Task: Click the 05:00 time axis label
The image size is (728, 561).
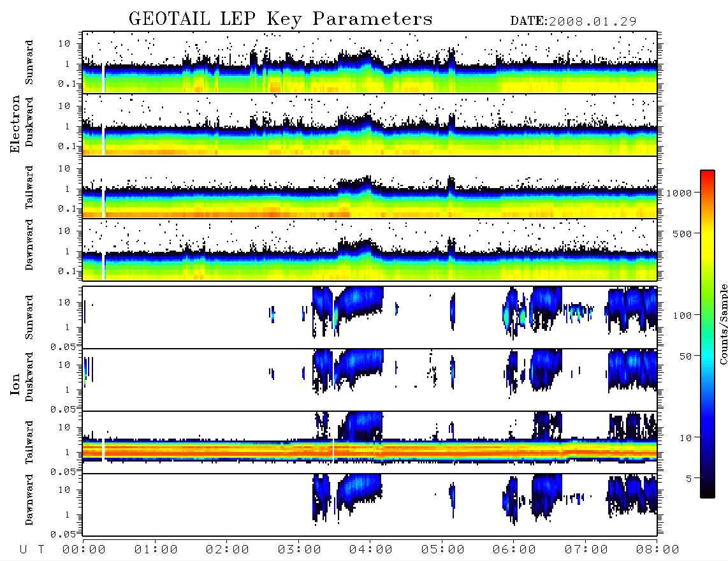Action: pos(443,550)
